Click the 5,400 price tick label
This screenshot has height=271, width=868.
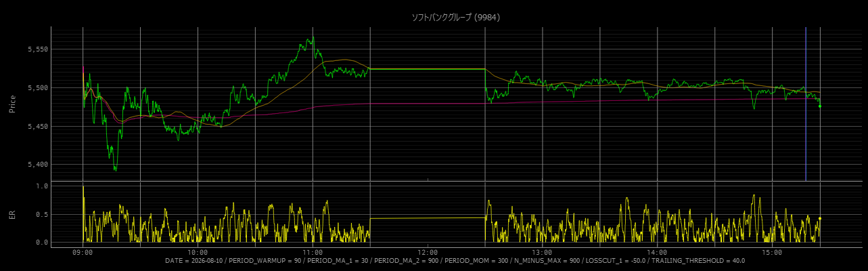click(38, 165)
